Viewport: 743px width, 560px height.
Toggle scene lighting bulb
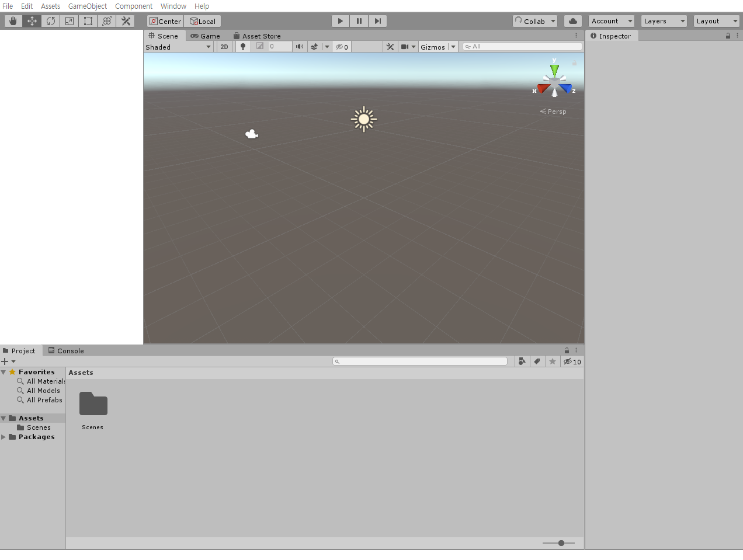tap(243, 47)
